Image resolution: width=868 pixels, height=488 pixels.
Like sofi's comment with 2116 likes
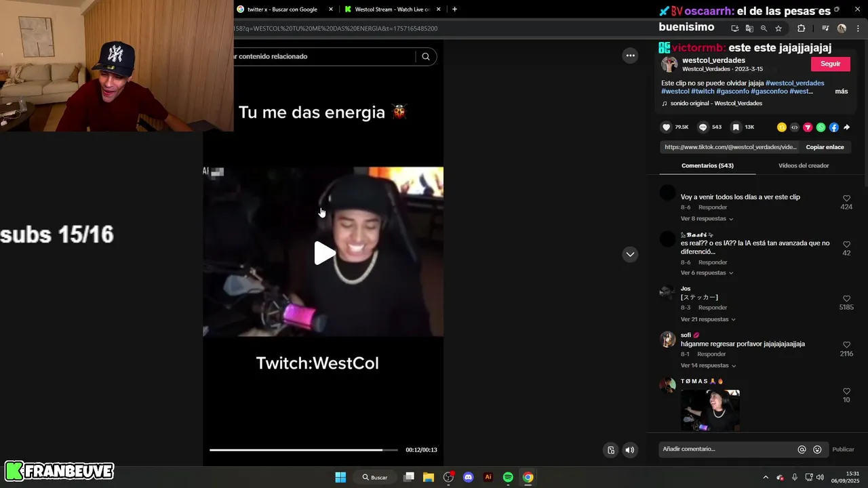tap(846, 345)
